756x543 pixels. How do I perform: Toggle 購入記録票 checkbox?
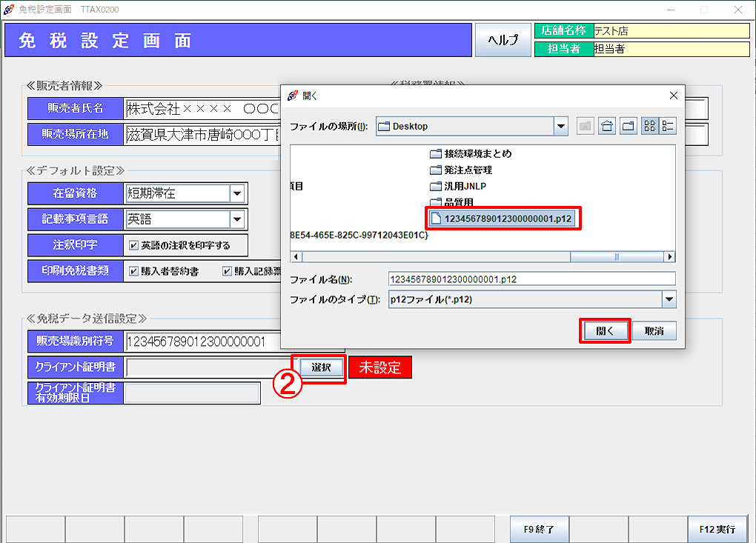227,271
